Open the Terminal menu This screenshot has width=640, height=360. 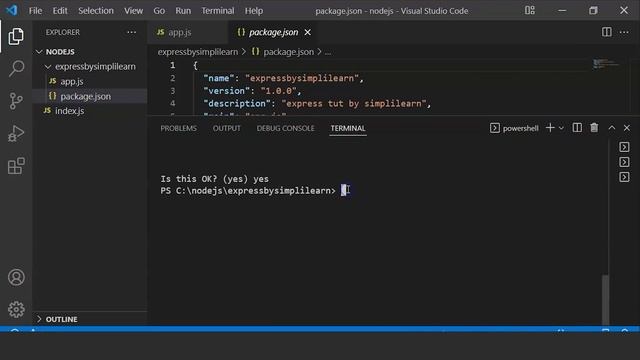(218, 11)
